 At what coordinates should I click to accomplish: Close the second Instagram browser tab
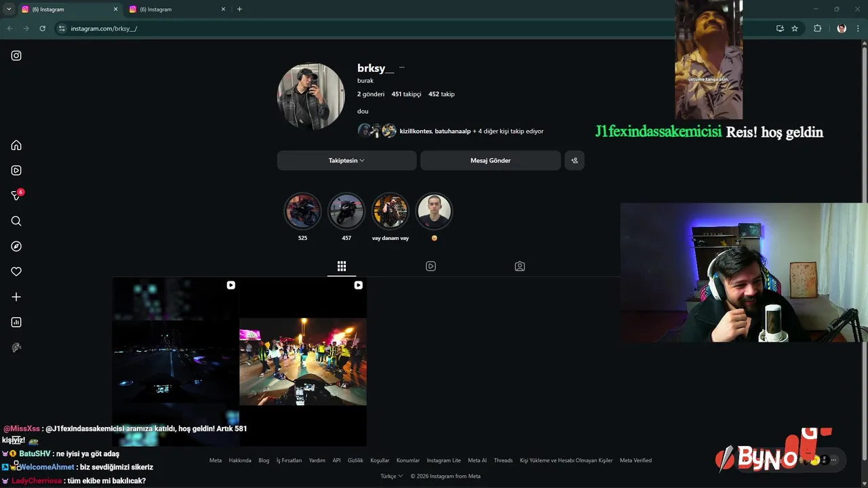click(223, 9)
